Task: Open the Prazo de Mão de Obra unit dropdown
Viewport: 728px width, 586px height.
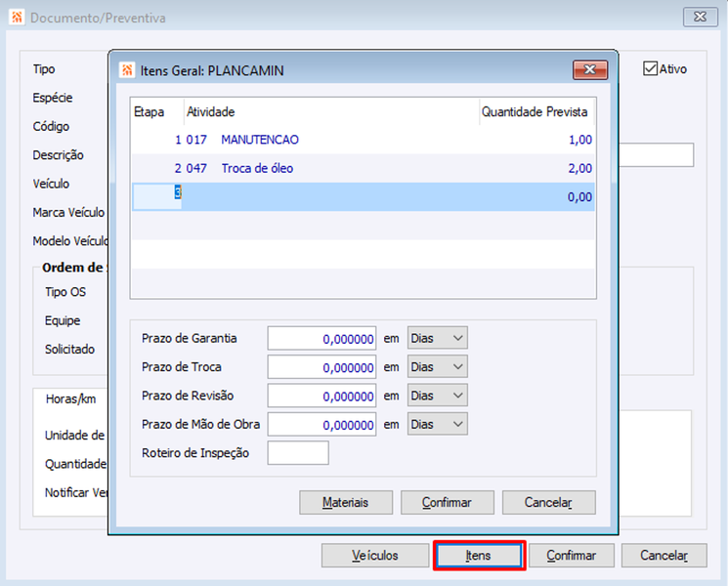Action: tap(438, 425)
